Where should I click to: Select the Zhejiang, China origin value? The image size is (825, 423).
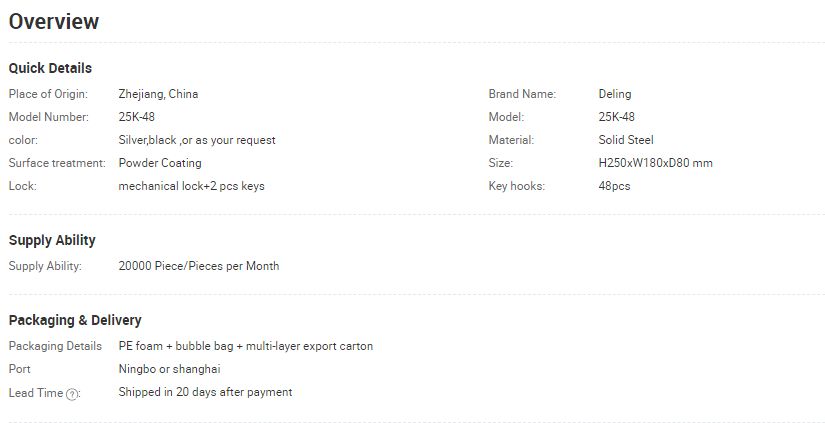[158, 94]
